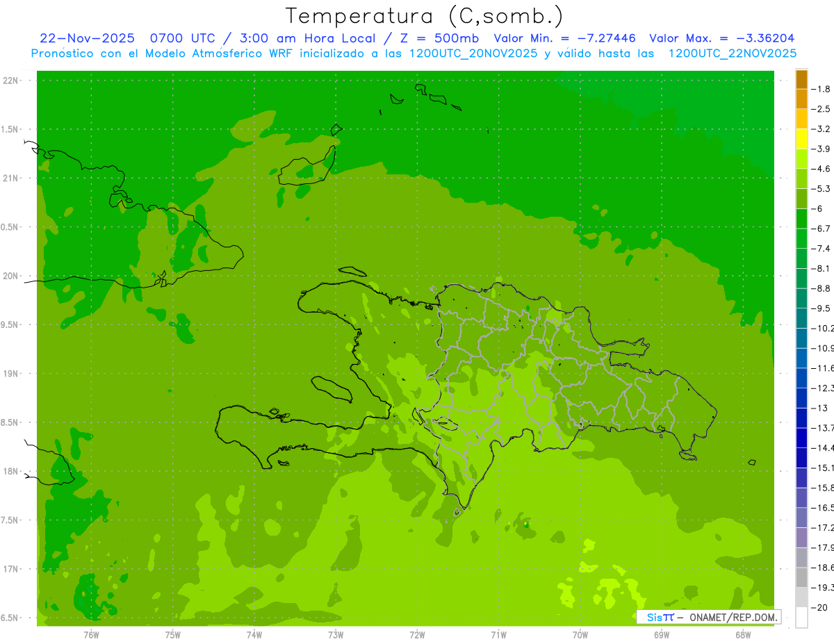Click the valid-until time '1200UTC_22NOV2025'
834x644 pixels.
coord(733,53)
